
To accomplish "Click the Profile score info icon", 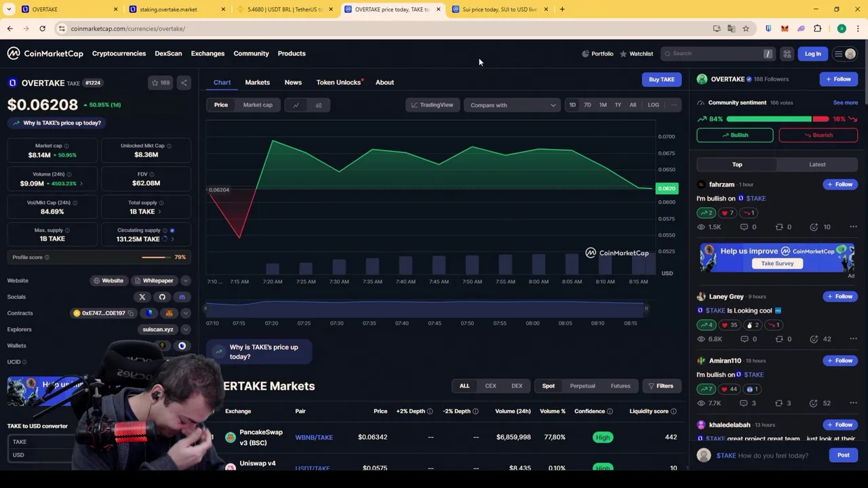I will (47, 258).
